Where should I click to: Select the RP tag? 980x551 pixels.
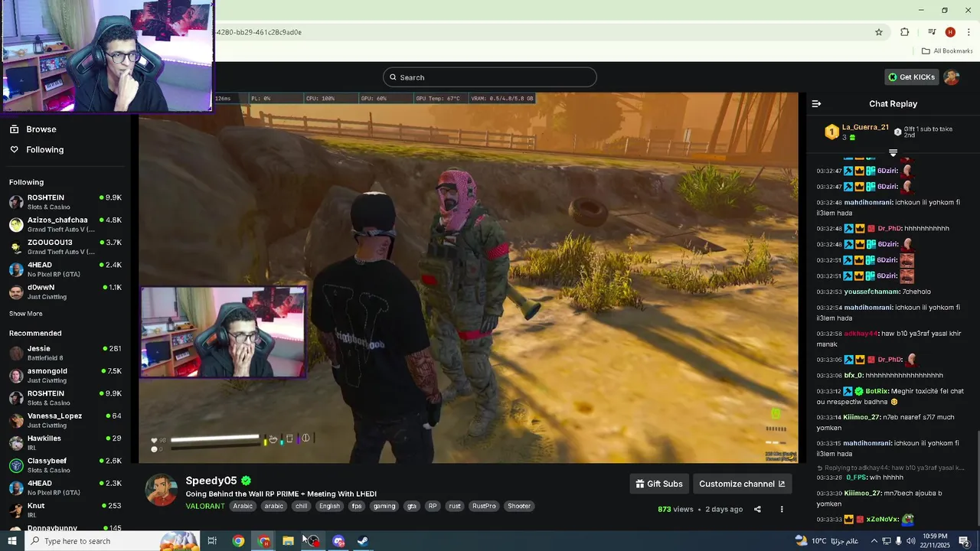point(433,506)
